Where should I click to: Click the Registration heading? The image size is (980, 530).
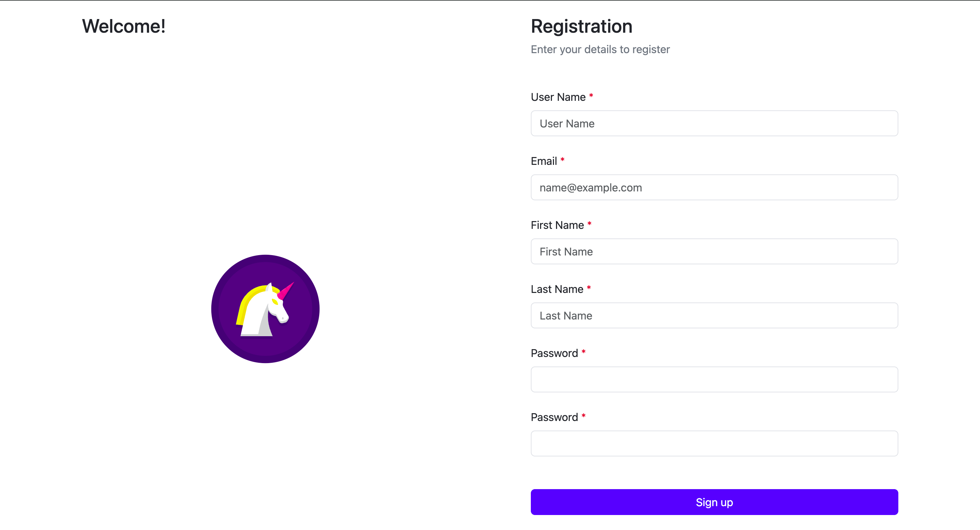click(581, 26)
